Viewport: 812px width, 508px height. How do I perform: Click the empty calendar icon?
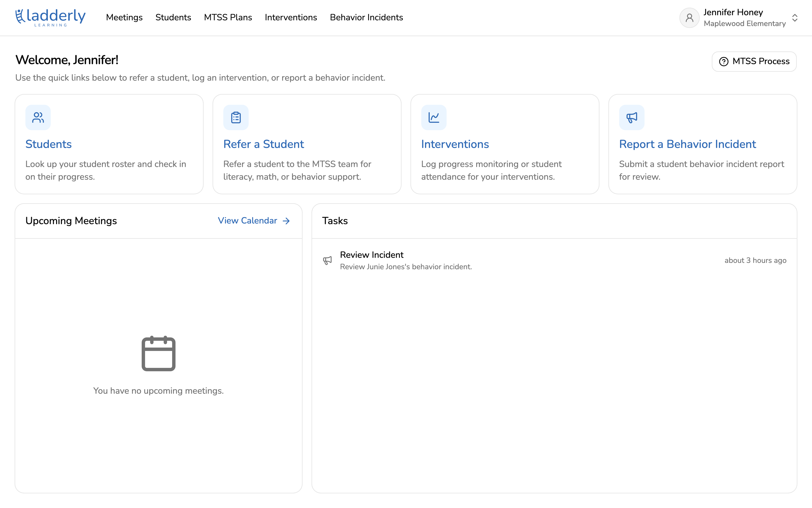click(x=158, y=353)
